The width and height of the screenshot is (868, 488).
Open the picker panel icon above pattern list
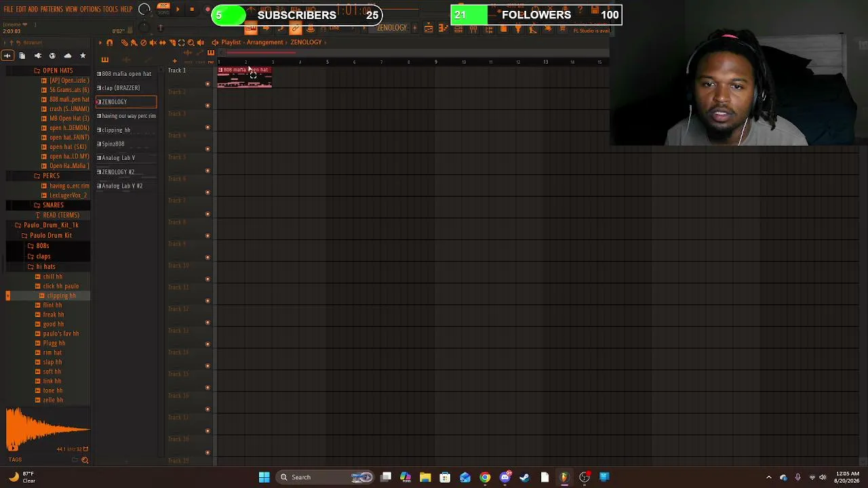(104, 60)
